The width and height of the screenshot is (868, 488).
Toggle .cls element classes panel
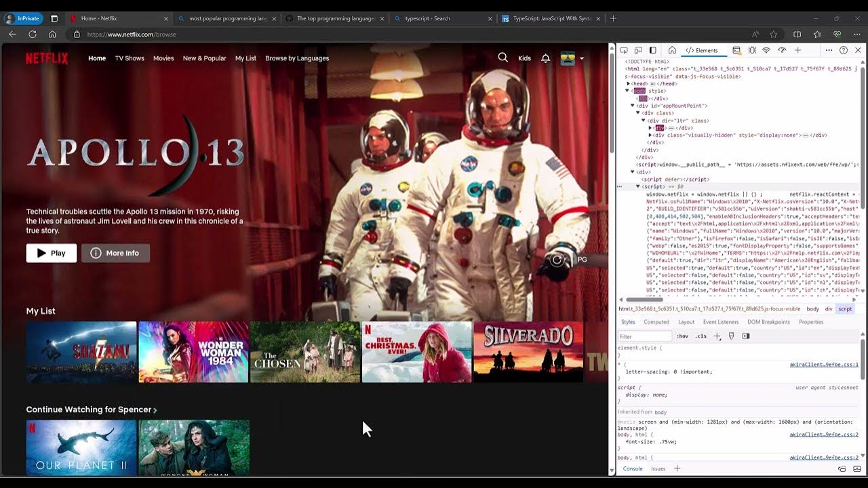click(x=701, y=336)
